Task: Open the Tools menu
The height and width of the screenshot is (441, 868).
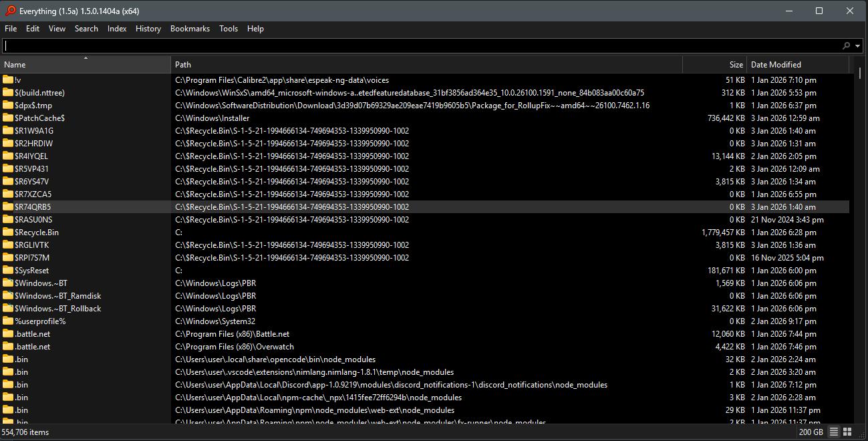Action: [229, 29]
